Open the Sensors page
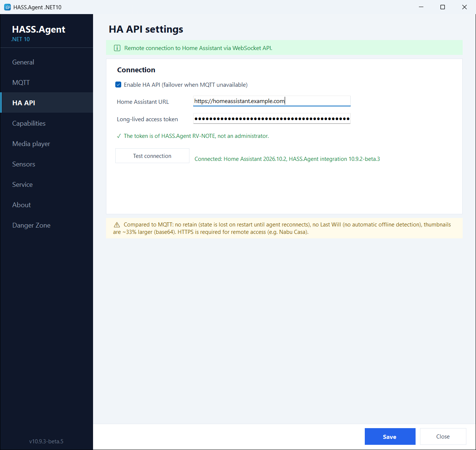This screenshot has height=450, width=476. [x=47, y=164]
